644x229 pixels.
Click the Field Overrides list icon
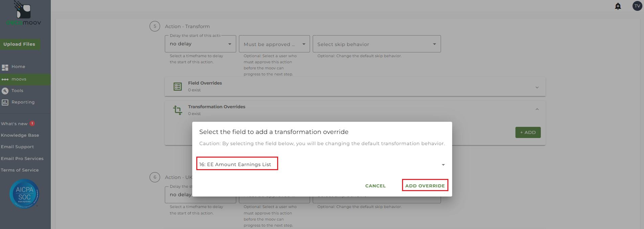click(178, 87)
